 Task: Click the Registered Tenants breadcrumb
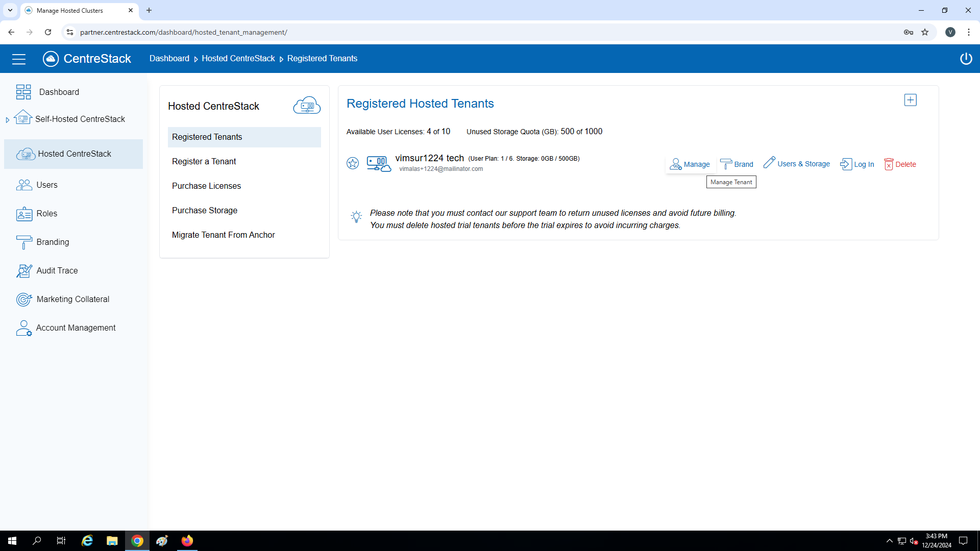322,59
